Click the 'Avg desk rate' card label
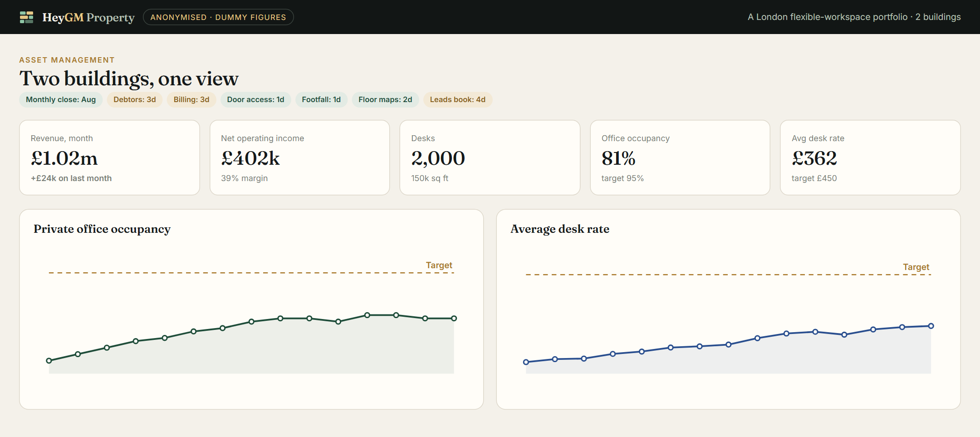This screenshot has height=437, width=980. coord(818,138)
